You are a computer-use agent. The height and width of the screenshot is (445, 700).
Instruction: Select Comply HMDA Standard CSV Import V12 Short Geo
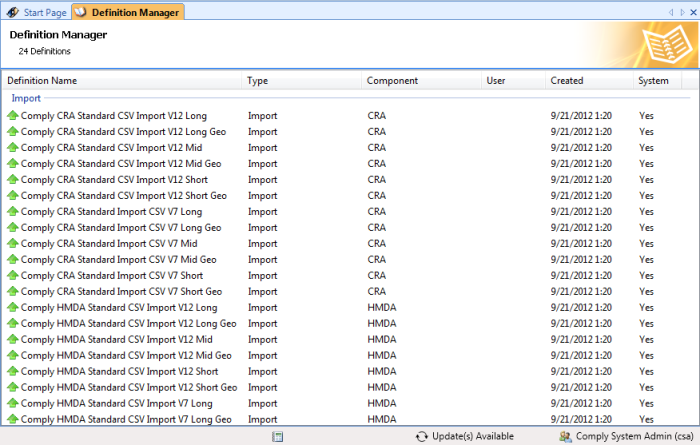click(129, 387)
